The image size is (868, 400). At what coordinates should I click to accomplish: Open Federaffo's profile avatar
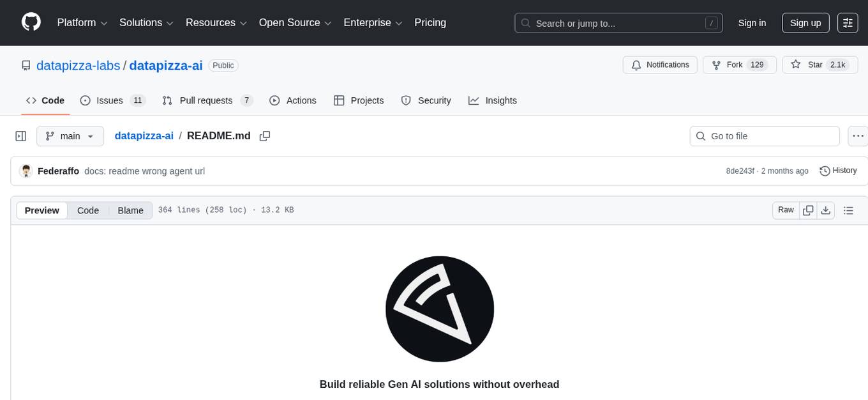coord(26,171)
